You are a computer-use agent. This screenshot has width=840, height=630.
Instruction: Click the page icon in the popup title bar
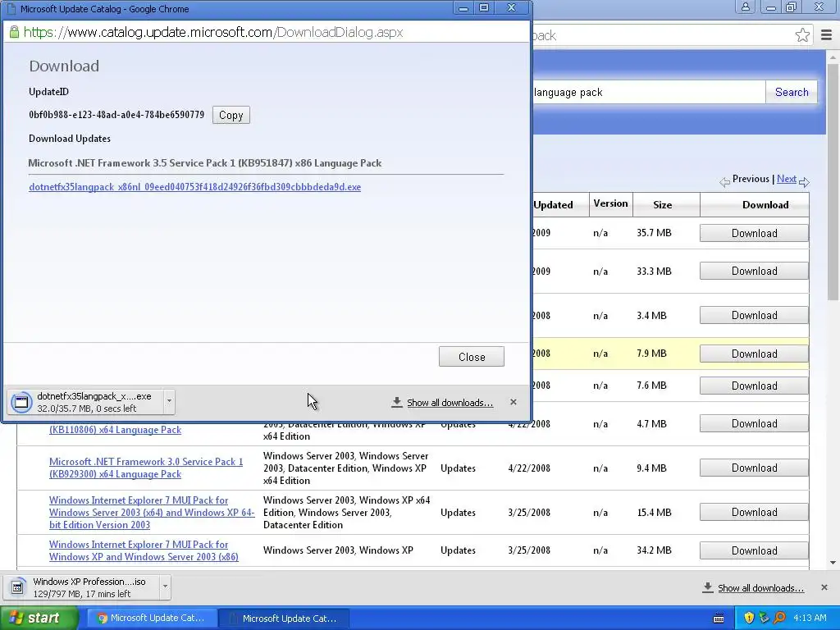click(x=10, y=8)
